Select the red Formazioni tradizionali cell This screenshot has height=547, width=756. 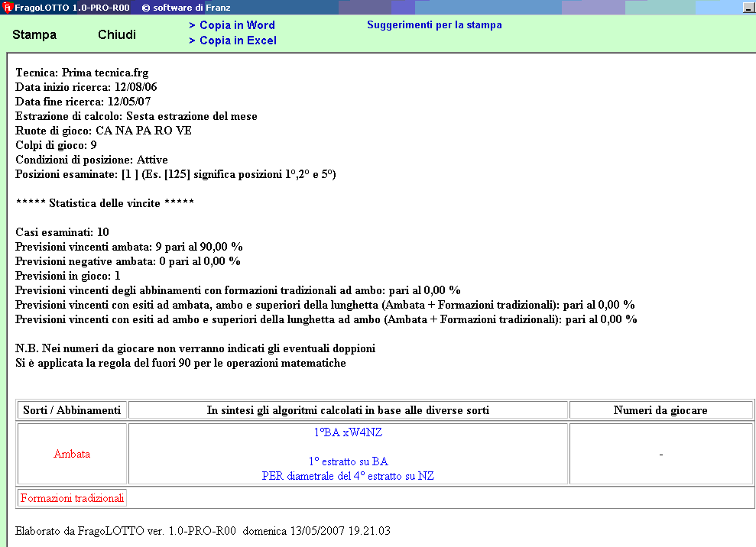coord(73,498)
